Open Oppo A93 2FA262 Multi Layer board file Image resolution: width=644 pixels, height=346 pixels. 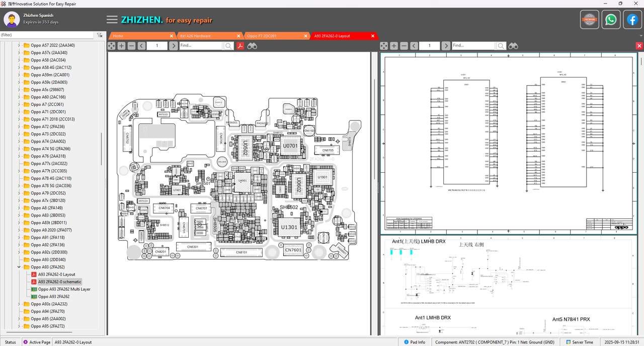coord(64,289)
